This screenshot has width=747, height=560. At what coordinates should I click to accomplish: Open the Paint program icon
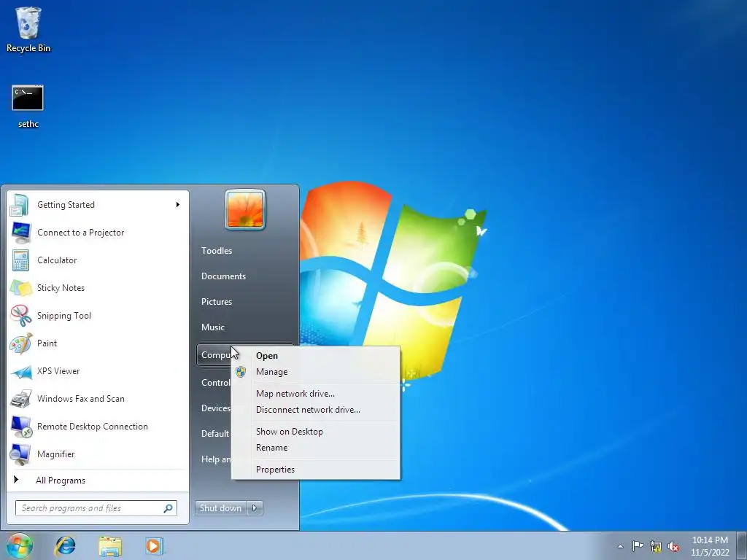(x=20, y=343)
